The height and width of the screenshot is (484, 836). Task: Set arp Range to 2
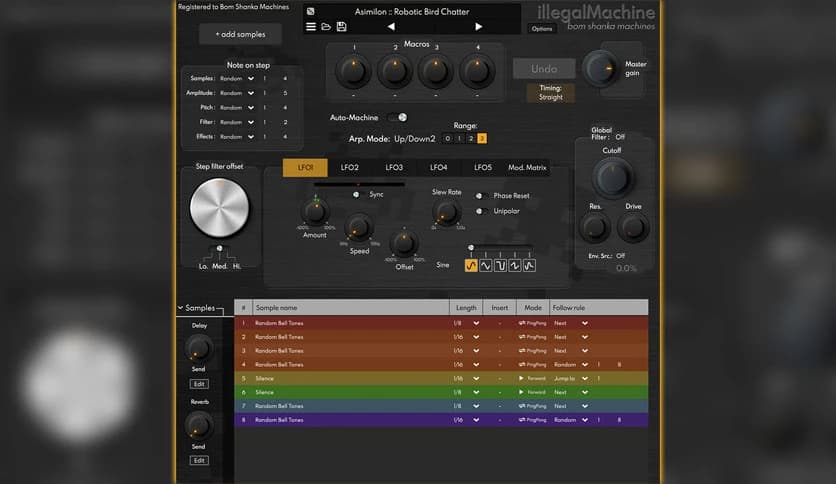[x=471, y=139]
